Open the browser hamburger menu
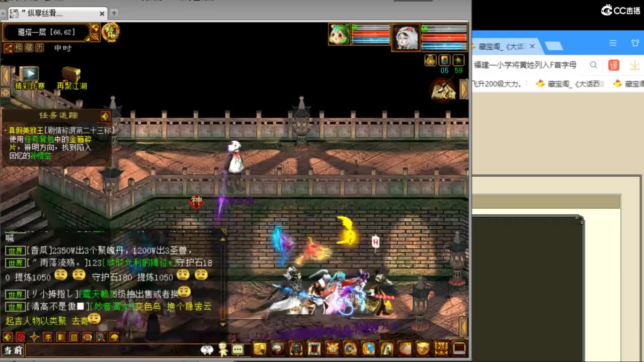Image resolution: width=644 pixels, height=362 pixels. [613, 44]
